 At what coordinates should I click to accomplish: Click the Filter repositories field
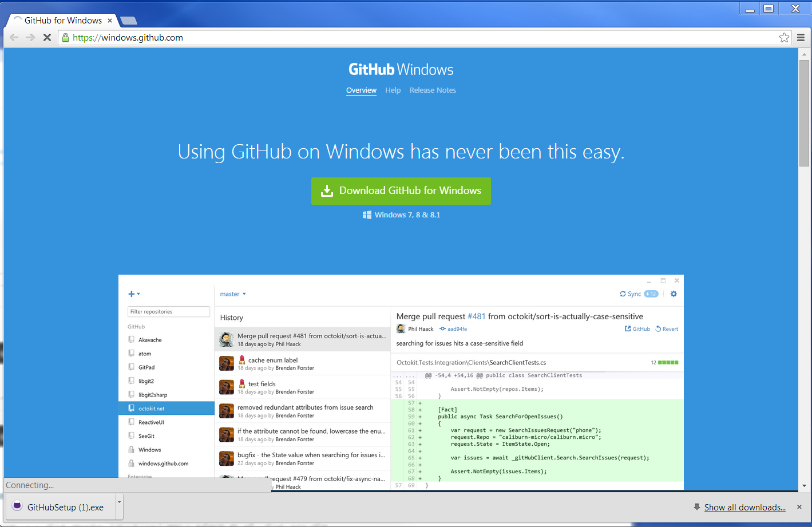[x=169, y=311]
